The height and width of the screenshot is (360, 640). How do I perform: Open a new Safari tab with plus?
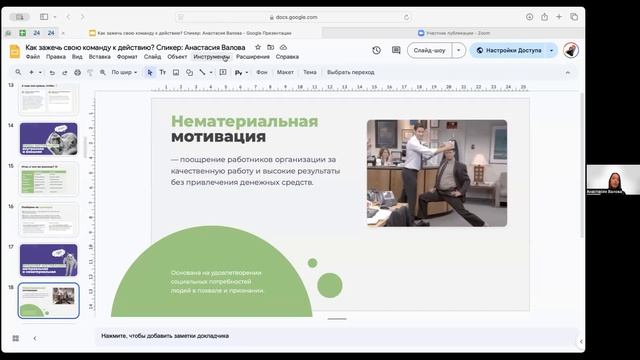(x=559, y=17)
